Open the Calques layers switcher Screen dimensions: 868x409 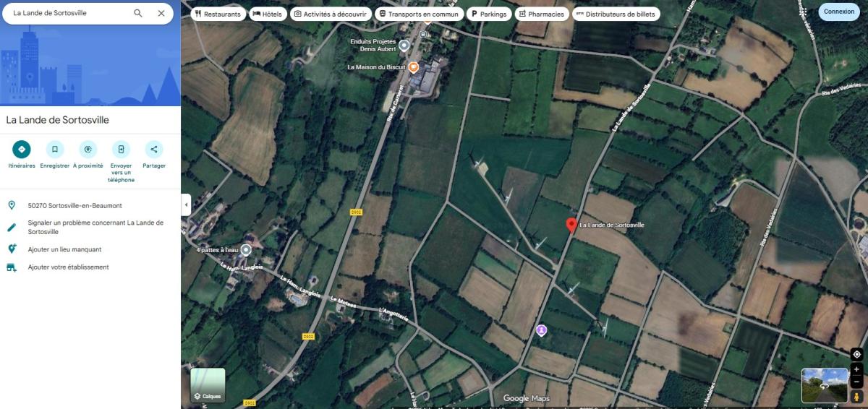(x=208, y=385)
